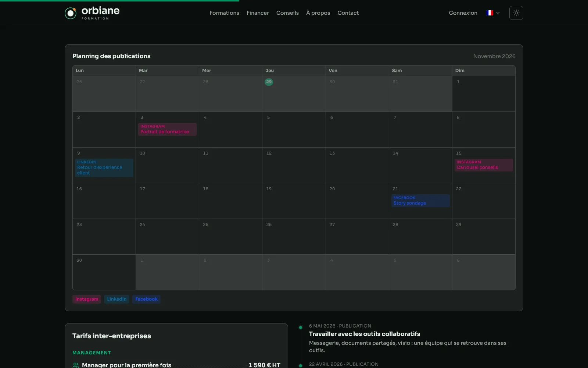588x368 pixels.
Task: Select the Facebook legend tag
Action: (146, 299)
